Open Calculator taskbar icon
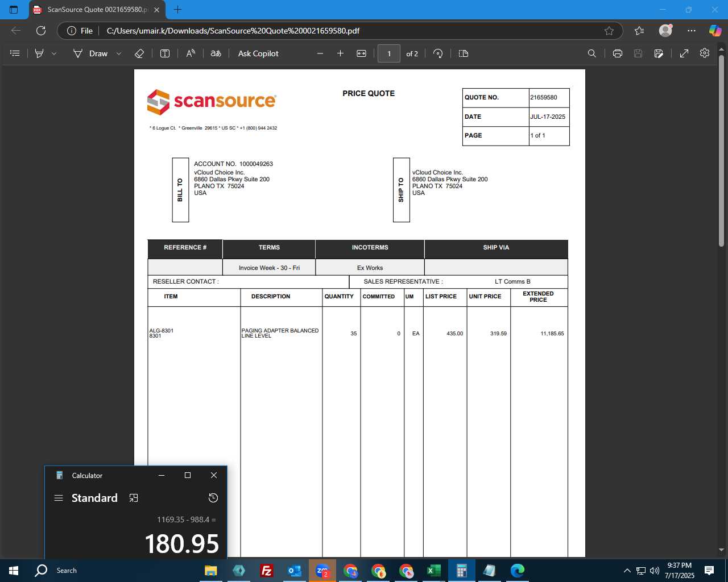728x582 pixels. (x=462, y=571)
